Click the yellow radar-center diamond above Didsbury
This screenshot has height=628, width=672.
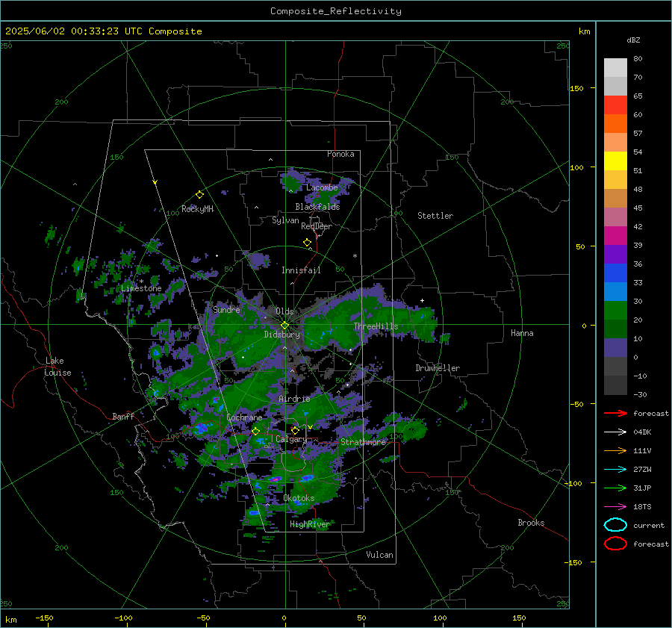[x=284, y=326]
